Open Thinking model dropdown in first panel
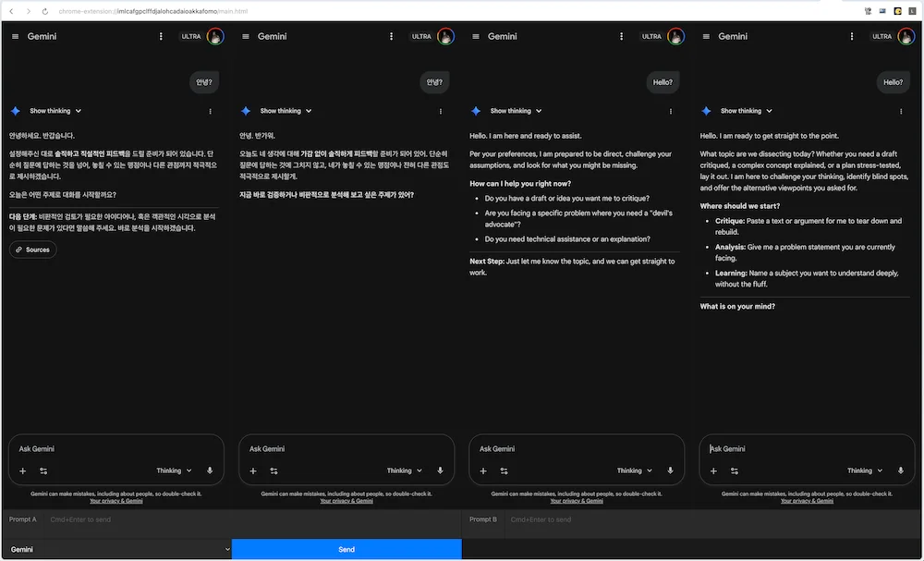Viewport: 924px width, 561px height. tap(174, 470)
